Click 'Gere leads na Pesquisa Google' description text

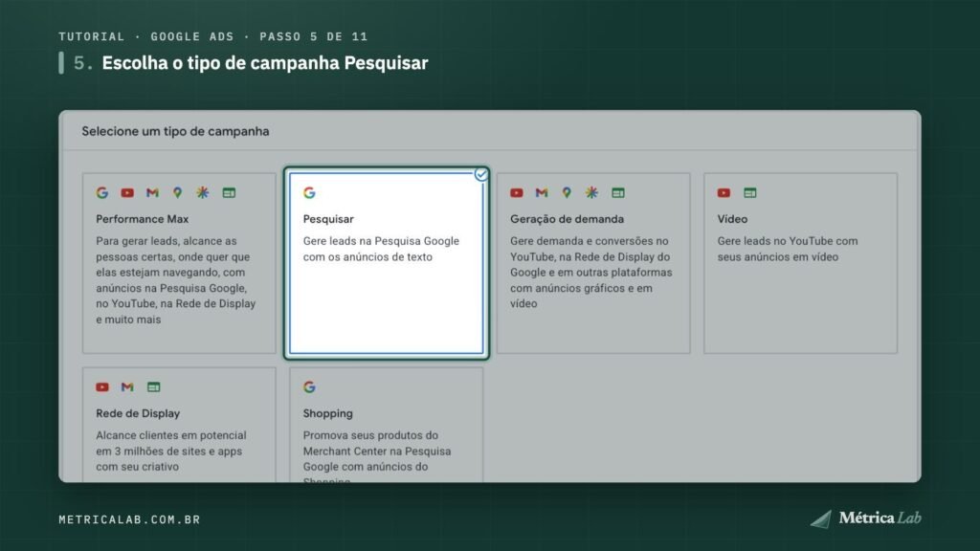381,249
